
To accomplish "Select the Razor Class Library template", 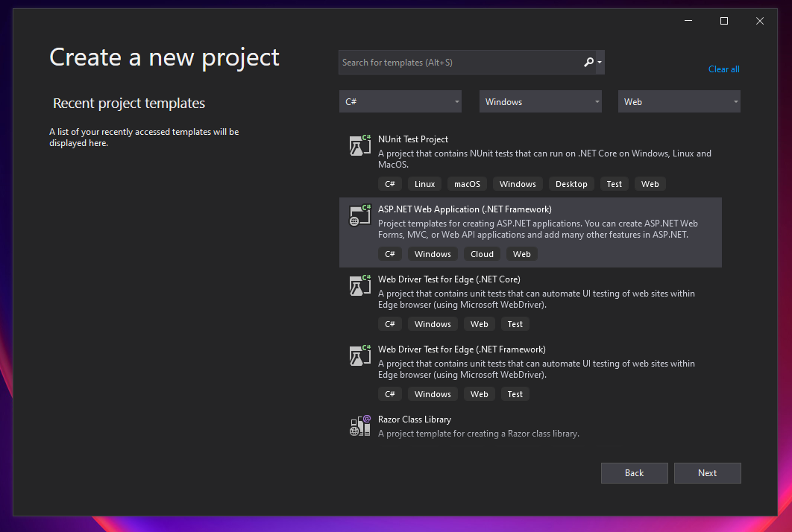I will click(485, 425).
